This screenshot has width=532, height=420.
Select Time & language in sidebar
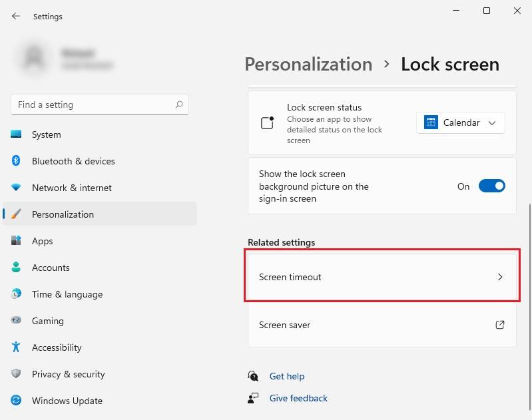click(x=67, y=294)
